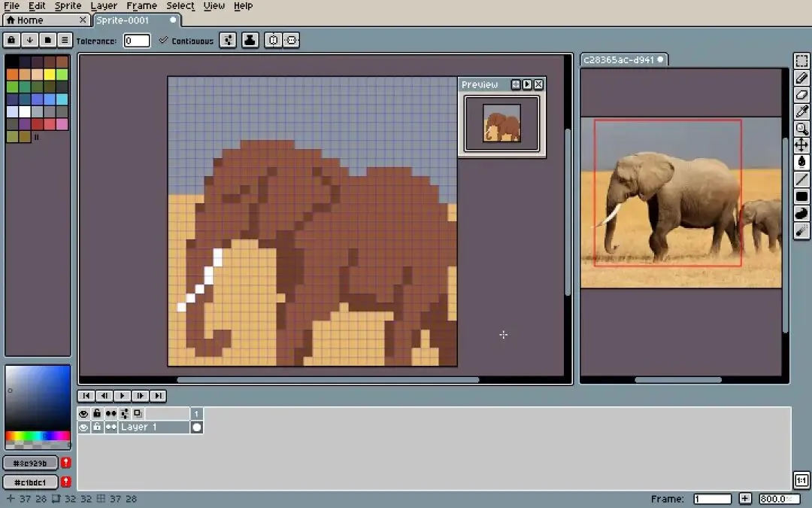Select the Rectangular Marquee tool
The height and width of the screenshot is (508, 812).
[x=801, y=61]
